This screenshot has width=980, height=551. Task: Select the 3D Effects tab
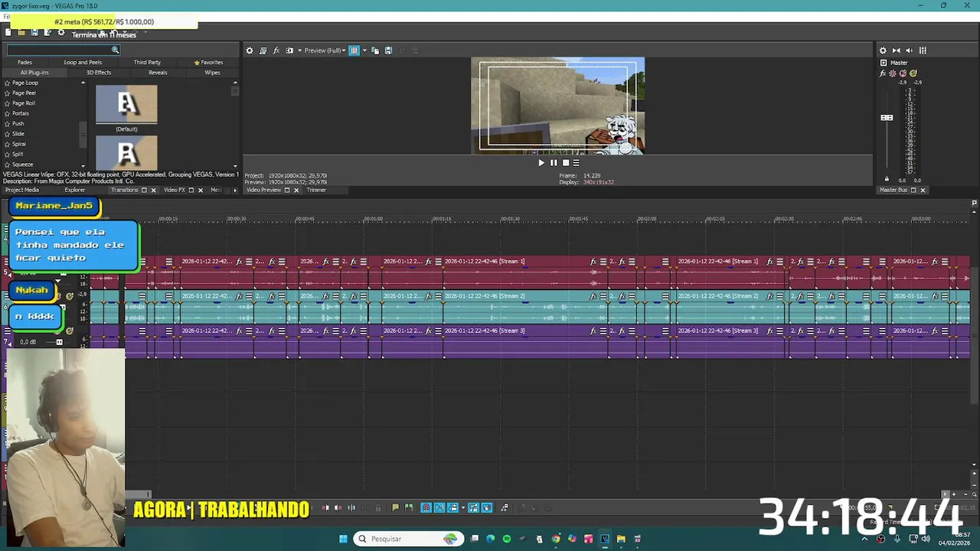pos(99,73)
